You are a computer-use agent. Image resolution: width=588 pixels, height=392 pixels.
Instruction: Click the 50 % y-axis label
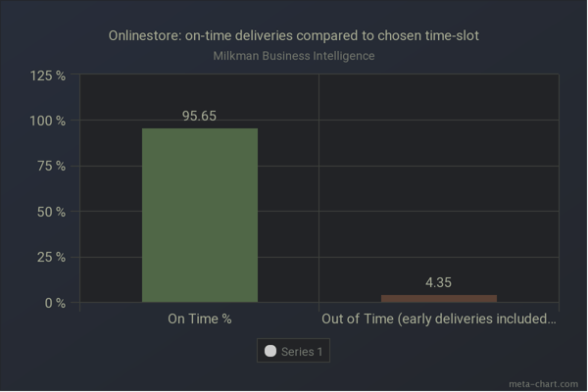click(x=51, y=212)
